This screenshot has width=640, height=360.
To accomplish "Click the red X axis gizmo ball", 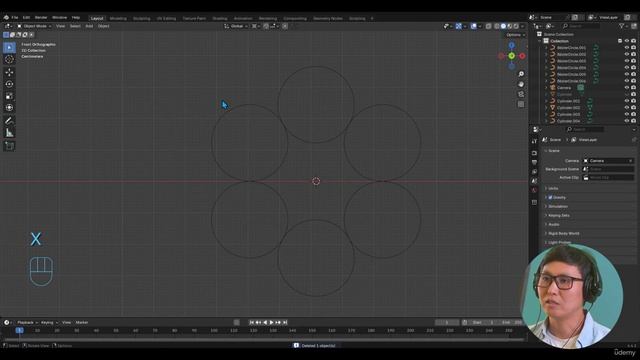I will tap(522, 56).
